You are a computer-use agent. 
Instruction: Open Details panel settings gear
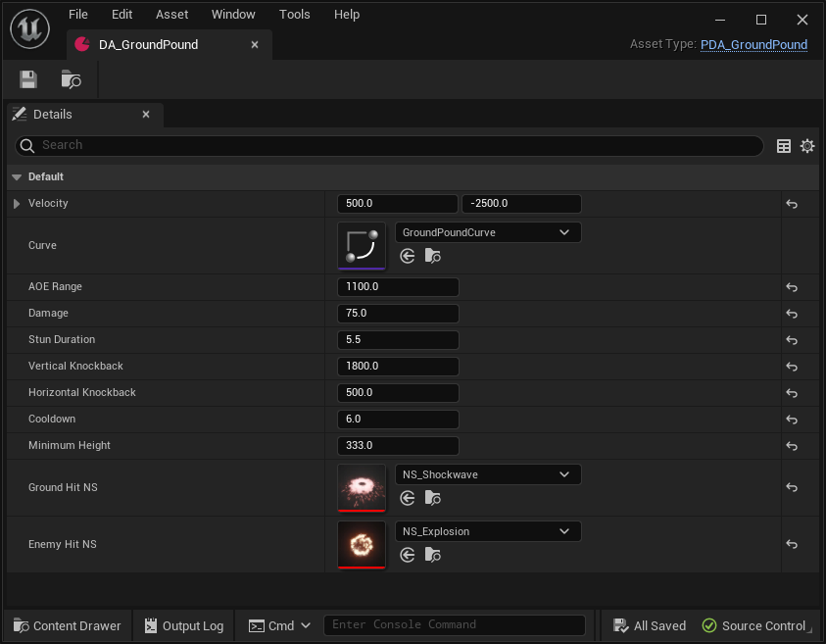click(x=807, y=146)
